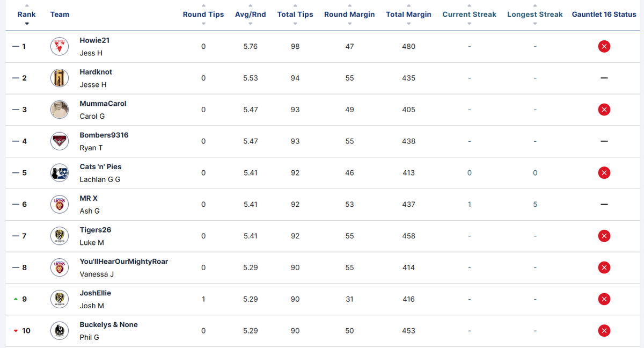Sort by Avg/Rnd column header

pos(251,15)
